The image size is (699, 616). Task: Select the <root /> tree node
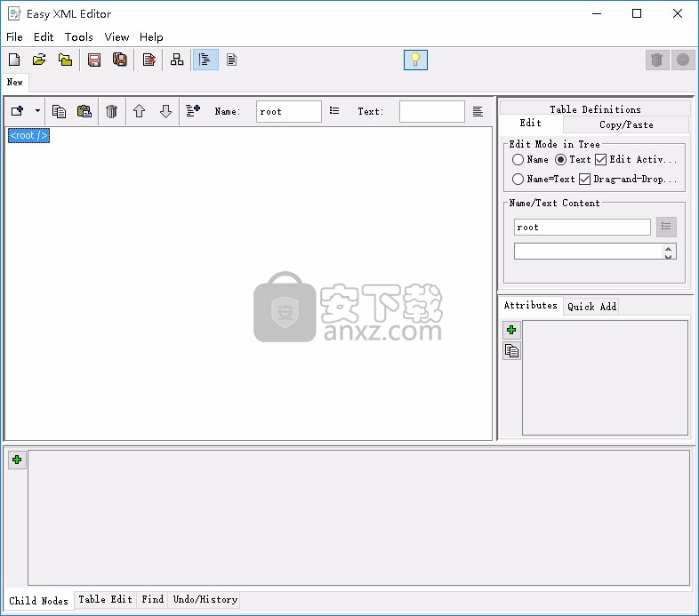[x=28, y=135]
